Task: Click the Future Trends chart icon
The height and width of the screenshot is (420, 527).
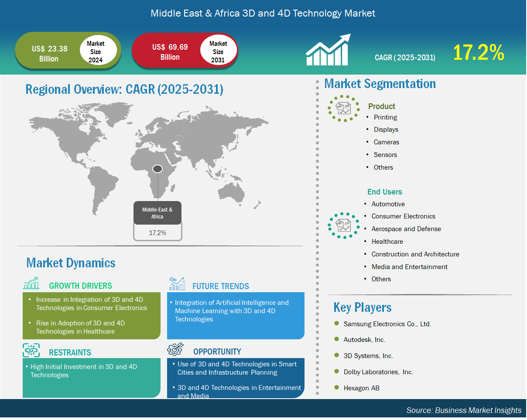Action: (x=178, y=283)
